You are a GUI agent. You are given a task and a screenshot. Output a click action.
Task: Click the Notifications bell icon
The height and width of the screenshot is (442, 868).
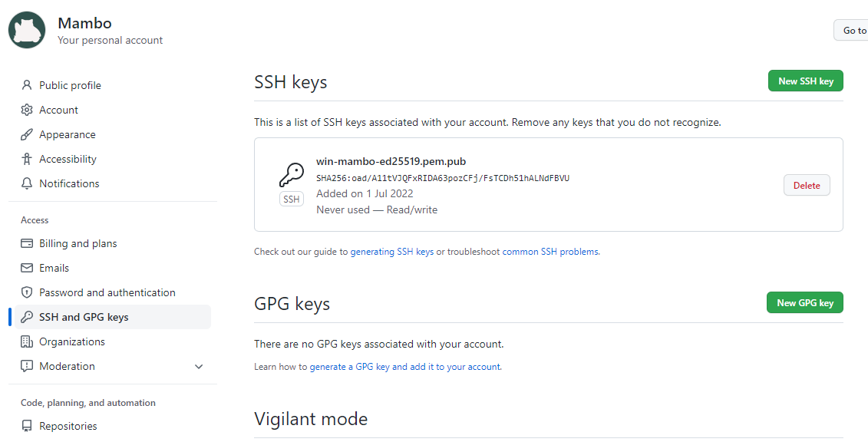(x=27, y=183)
